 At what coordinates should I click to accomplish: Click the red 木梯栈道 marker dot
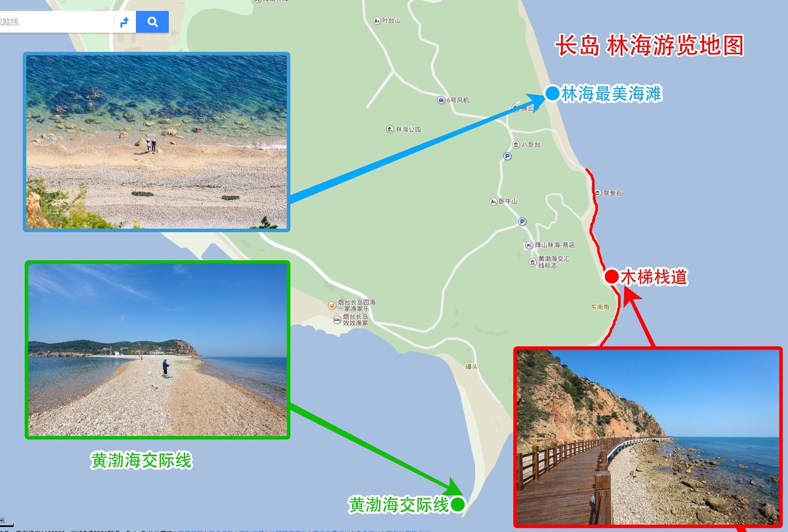point(611,277)
